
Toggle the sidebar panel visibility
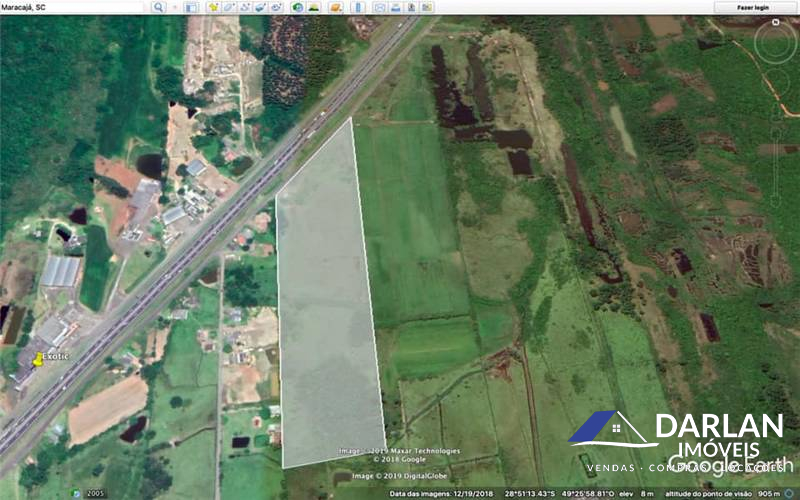click(191, 7)
